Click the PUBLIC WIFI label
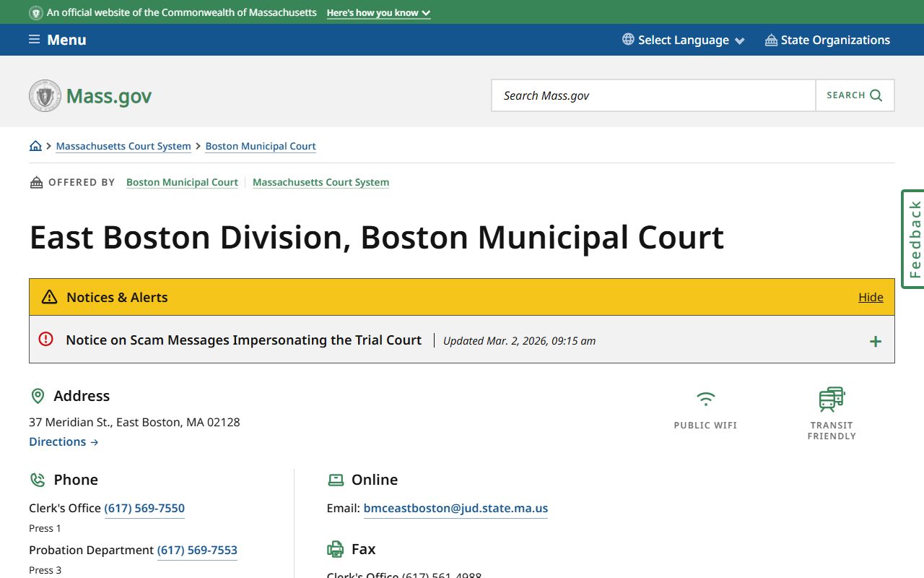This screenshot has height=578, width=924. 705,426
